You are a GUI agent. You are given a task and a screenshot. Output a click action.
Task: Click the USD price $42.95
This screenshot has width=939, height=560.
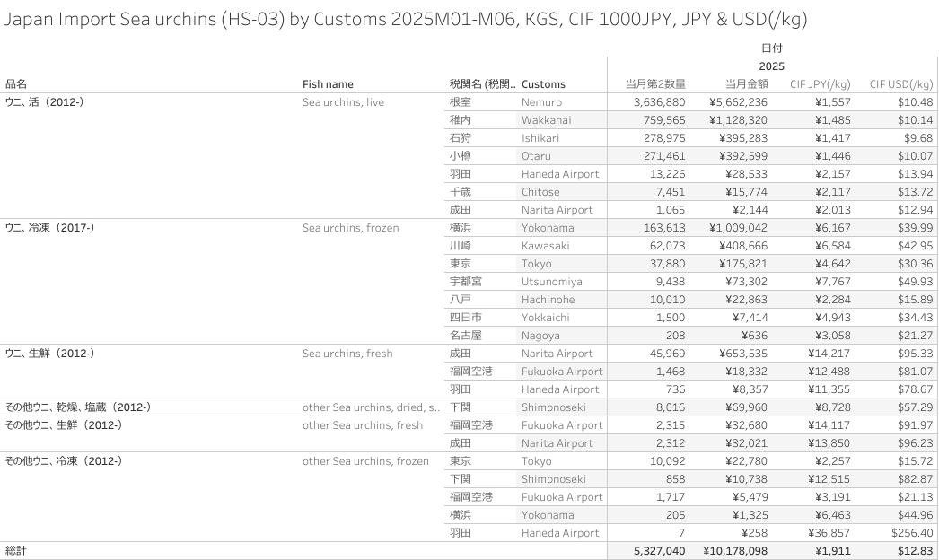click(x=915, y=246)
